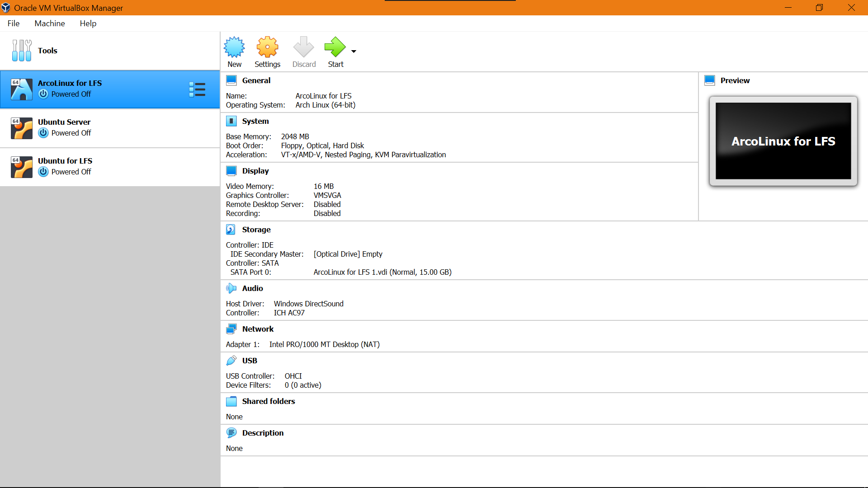The width and height of the screenshot is (868, 488).
Task: Open the Start dropdown arrow
Action: (354, 52)
